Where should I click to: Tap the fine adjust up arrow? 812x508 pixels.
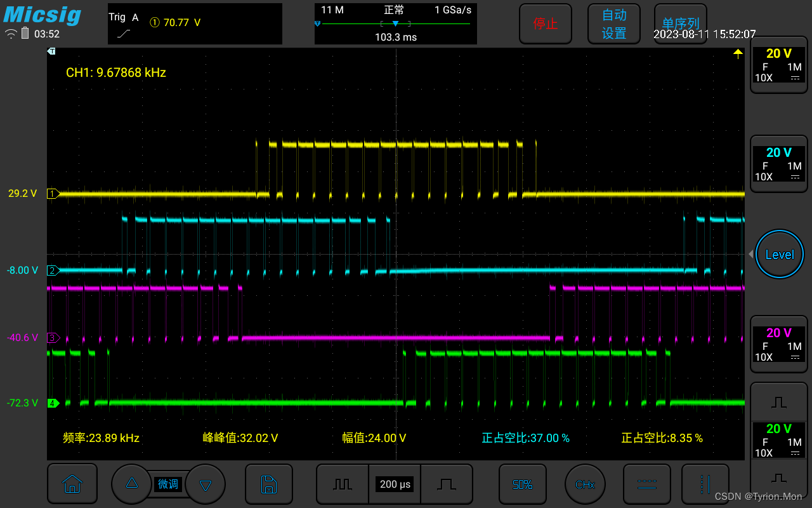(x=132, y=484)
